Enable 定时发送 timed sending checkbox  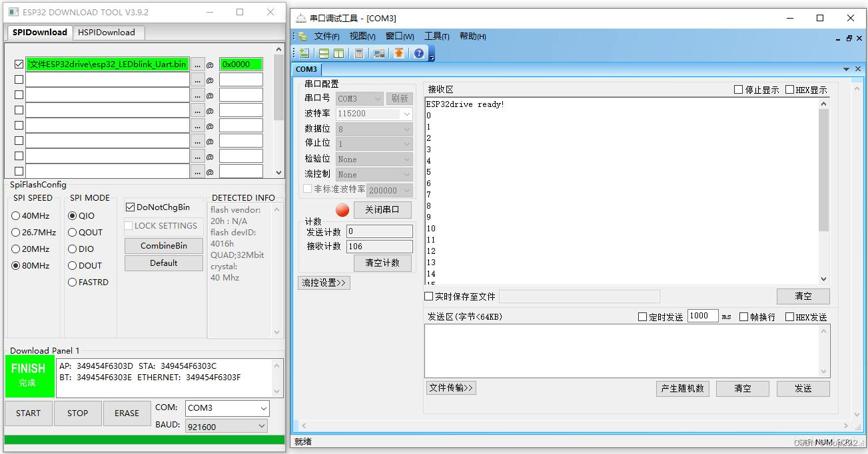[642, 317]
